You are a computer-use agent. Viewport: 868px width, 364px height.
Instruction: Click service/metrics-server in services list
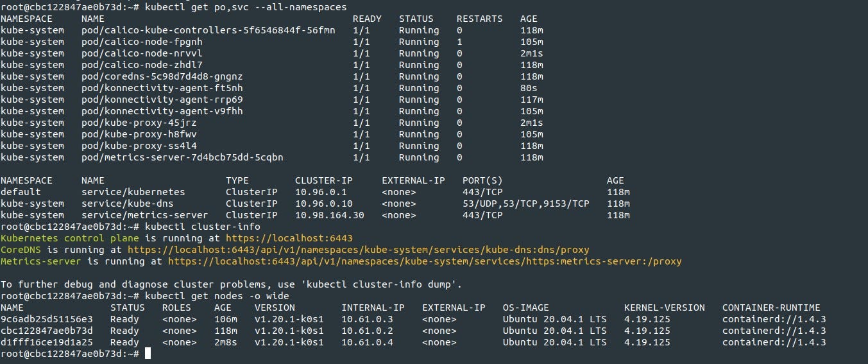(145, 215)
